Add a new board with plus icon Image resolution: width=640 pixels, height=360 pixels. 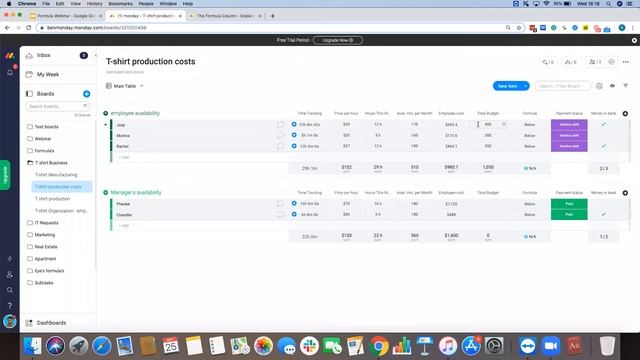(x=87, y=94)
